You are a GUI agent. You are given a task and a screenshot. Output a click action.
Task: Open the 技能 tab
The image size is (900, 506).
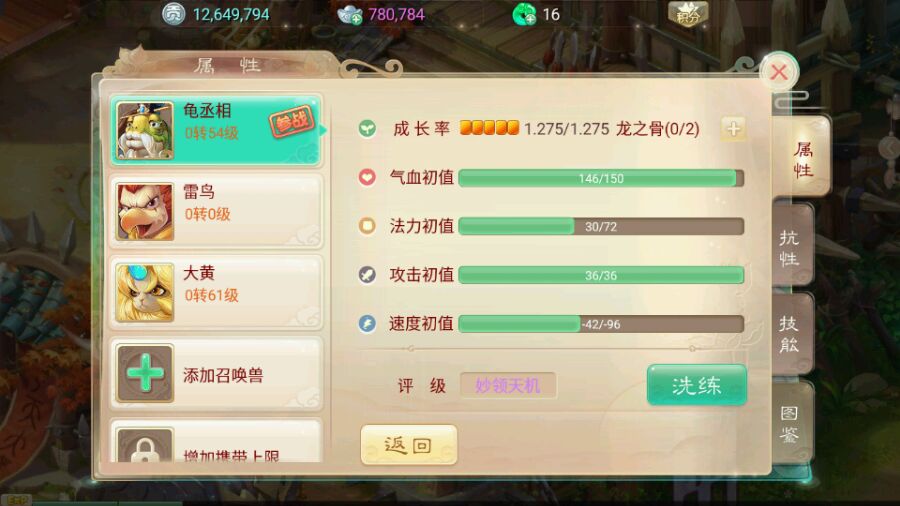click(x=790, y=334)
